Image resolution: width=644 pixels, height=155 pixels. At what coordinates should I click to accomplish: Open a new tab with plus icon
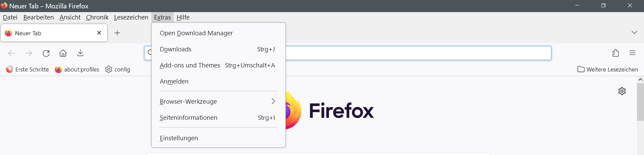click(x=117, y=33)
